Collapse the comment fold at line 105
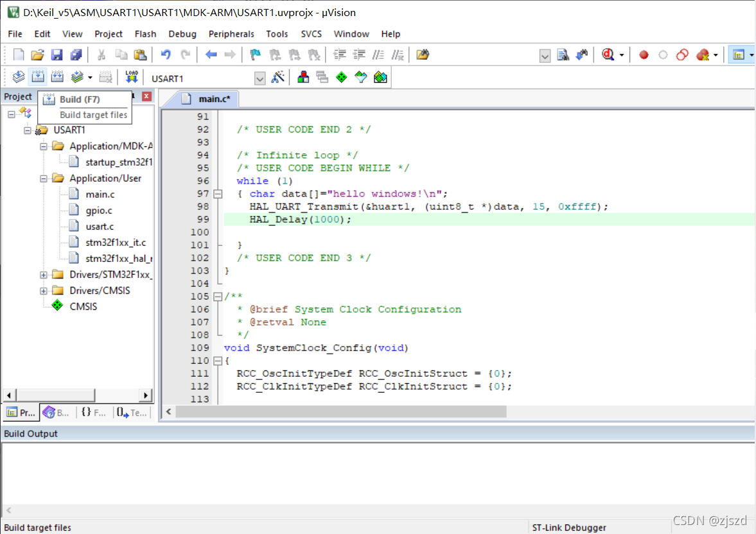756x534 pixels. tap(218, 297)
